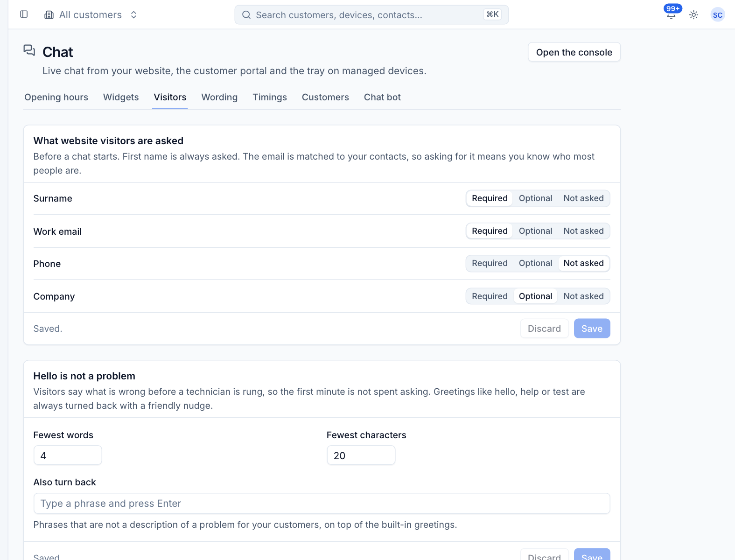Open the notifications bell with 99+ badge
Viewport: 735px width, 560px height.
pos(671,14)
